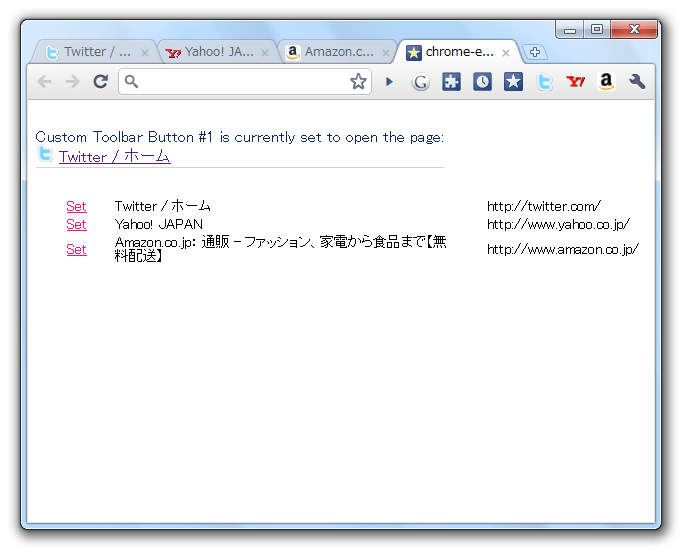Close the Yahoo! JAPAN tab

(x=265, y=53)
